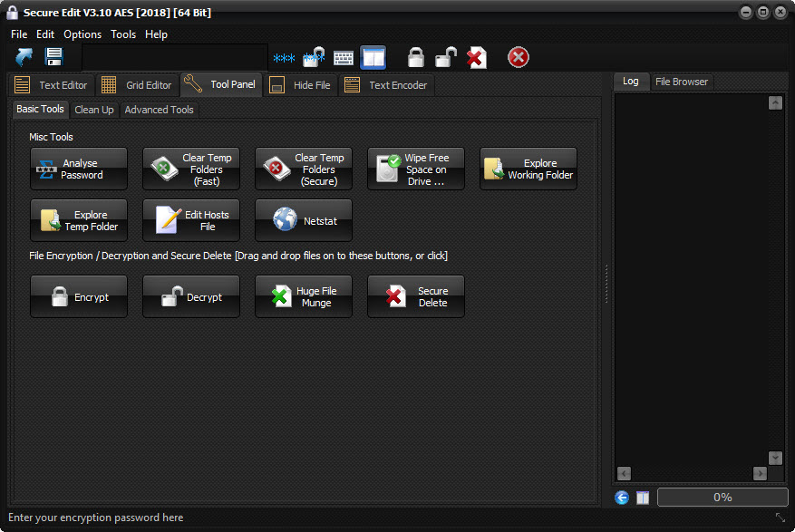Switch to the Grid Editor tab

pos(136,84)
